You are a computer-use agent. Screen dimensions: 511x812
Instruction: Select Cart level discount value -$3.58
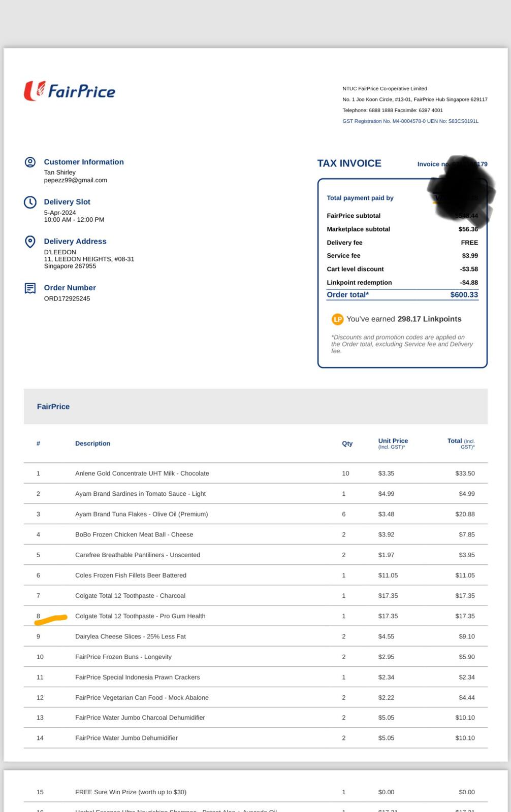(469, 269)
